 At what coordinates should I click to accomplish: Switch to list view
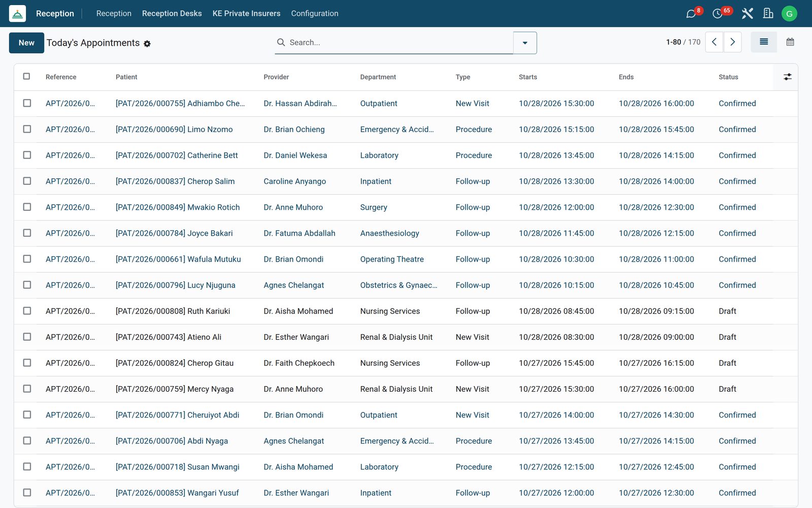[764, 42]
